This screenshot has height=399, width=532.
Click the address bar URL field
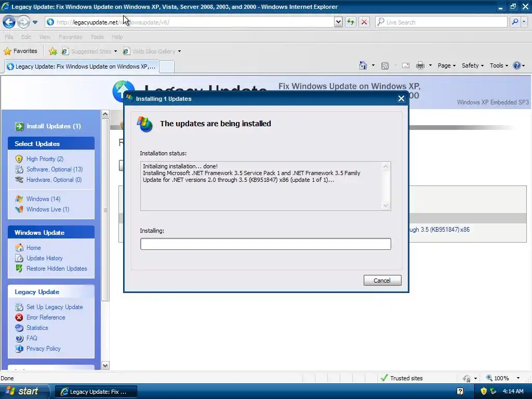[190, 22]
